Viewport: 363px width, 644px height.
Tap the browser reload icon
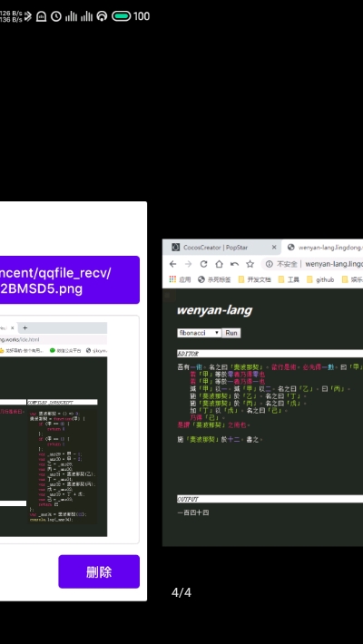click(x=203, y=264)
